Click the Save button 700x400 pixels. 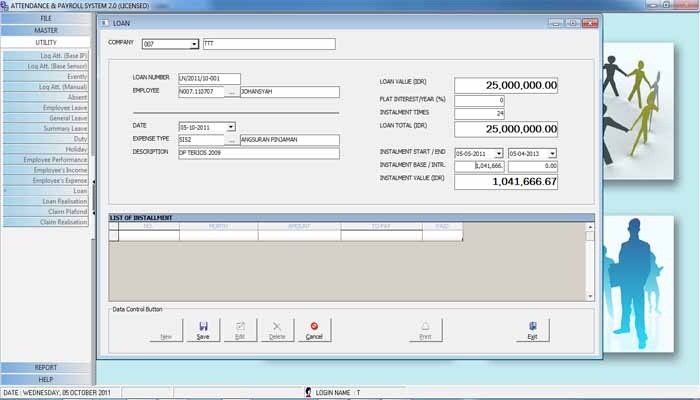coord(203,330)
